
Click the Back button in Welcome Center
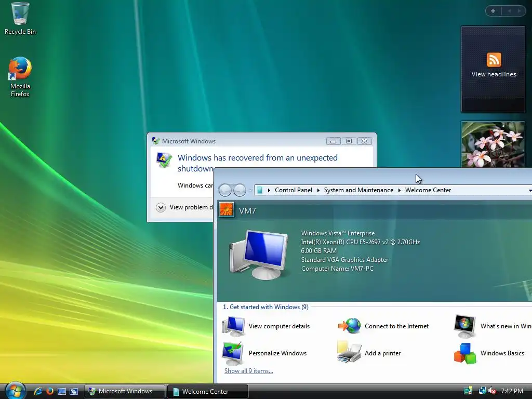(x=225, y=190)
